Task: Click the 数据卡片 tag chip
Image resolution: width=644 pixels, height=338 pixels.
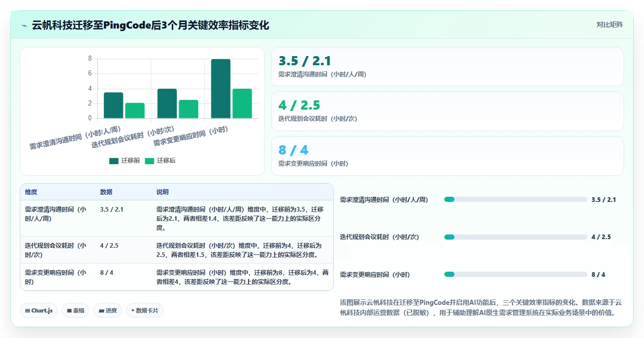Action: tap(145, 310)
